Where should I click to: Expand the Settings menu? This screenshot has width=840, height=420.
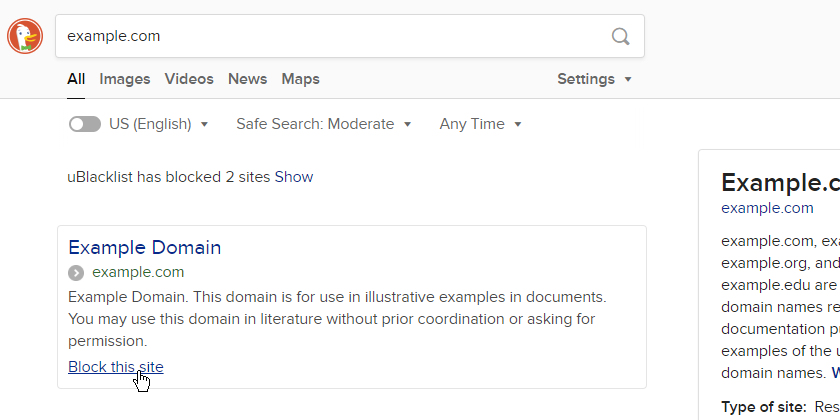(594, 79)
